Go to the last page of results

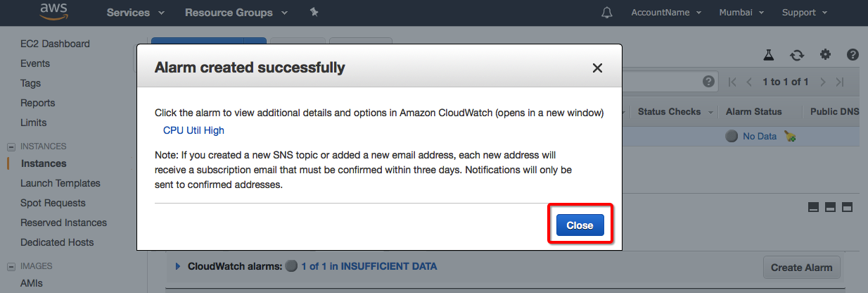839,82
